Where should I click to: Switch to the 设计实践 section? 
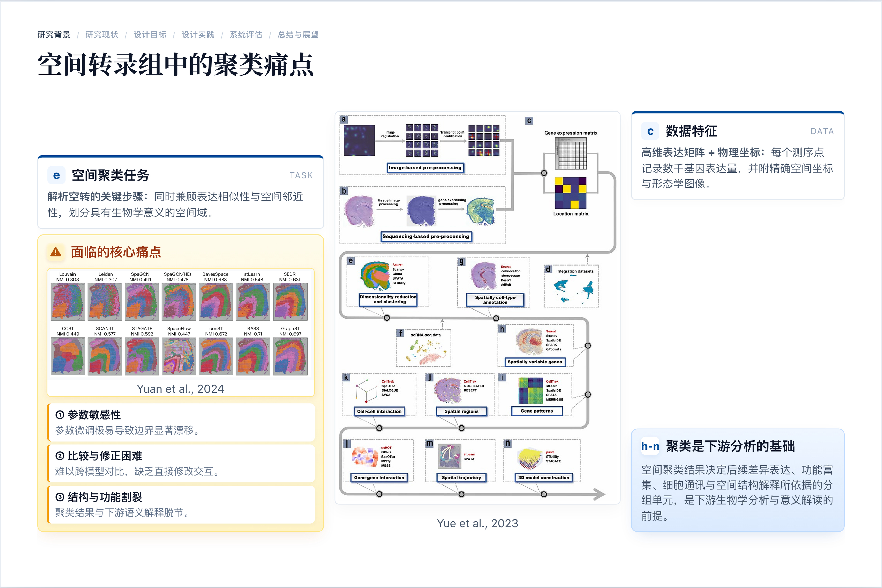198,35
